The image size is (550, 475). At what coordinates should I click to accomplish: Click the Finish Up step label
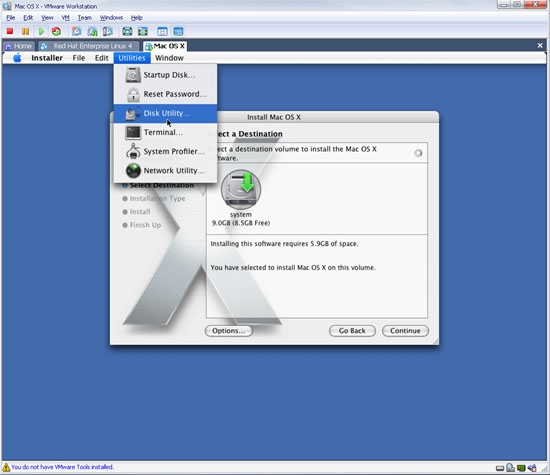[146, 225]
